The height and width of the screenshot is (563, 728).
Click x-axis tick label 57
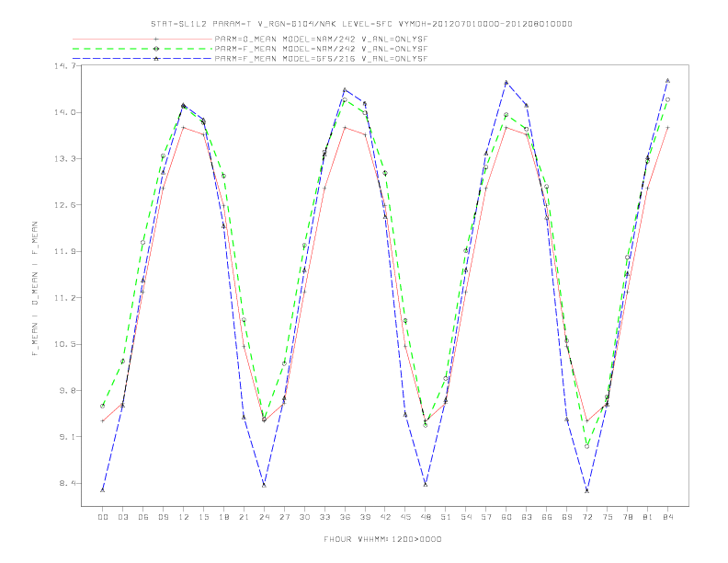pos(486,517)
